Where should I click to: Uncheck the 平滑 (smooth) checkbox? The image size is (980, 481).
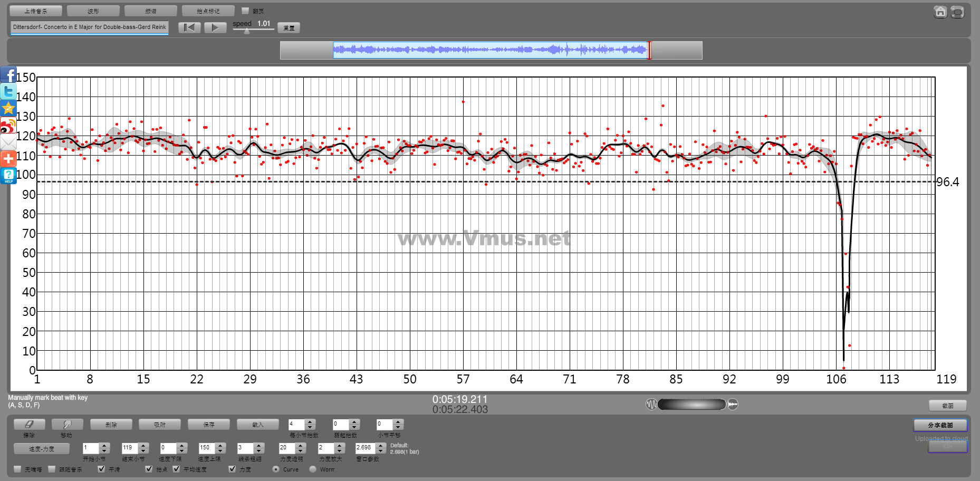tap(101, 469)
